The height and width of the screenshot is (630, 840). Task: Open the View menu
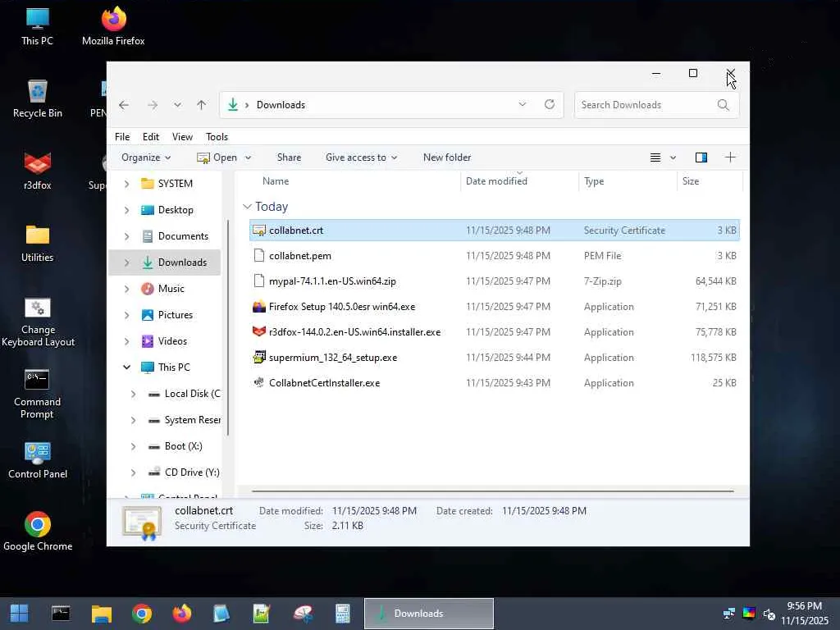point(182,137)
